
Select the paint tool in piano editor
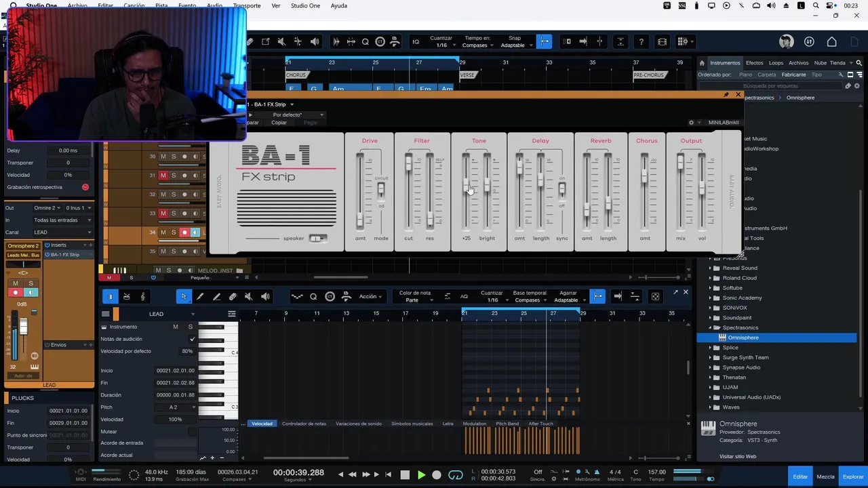click(x=216, y=297)
